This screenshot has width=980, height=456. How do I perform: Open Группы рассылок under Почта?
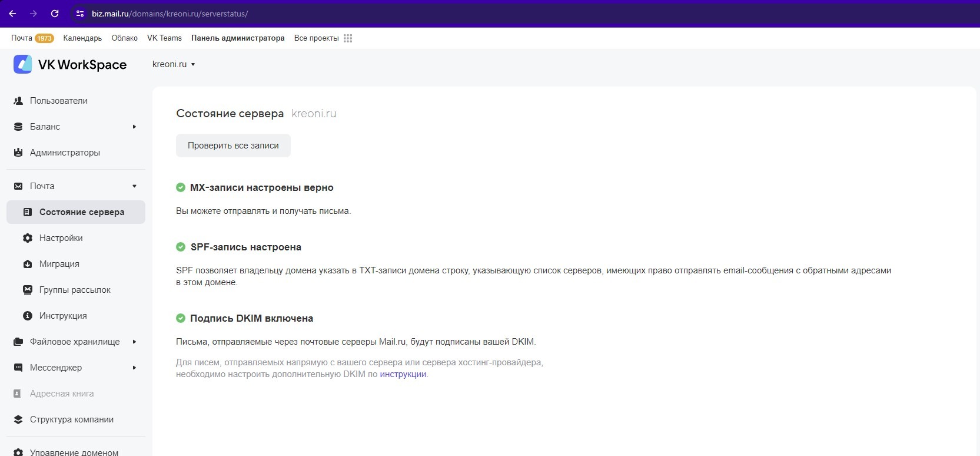pos(76,290)
